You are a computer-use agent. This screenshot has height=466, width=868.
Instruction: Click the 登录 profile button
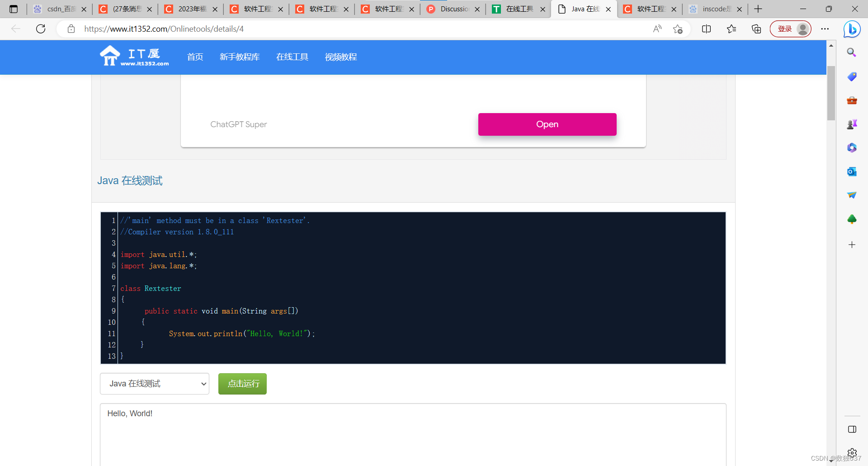pyautogui.click(x=791, y=29)
